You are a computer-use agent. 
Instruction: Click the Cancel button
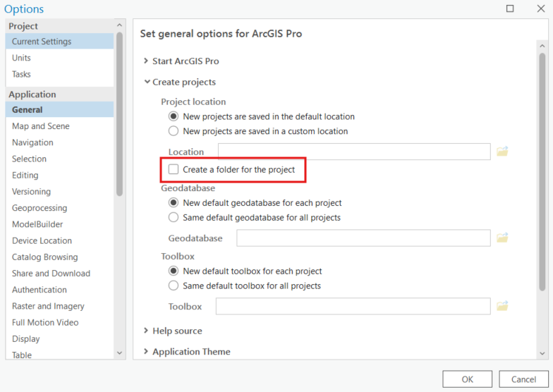tap(523, 379)
